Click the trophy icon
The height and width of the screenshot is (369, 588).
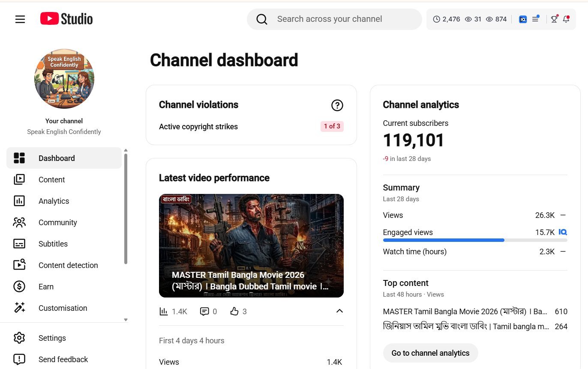tap(554, 19)
